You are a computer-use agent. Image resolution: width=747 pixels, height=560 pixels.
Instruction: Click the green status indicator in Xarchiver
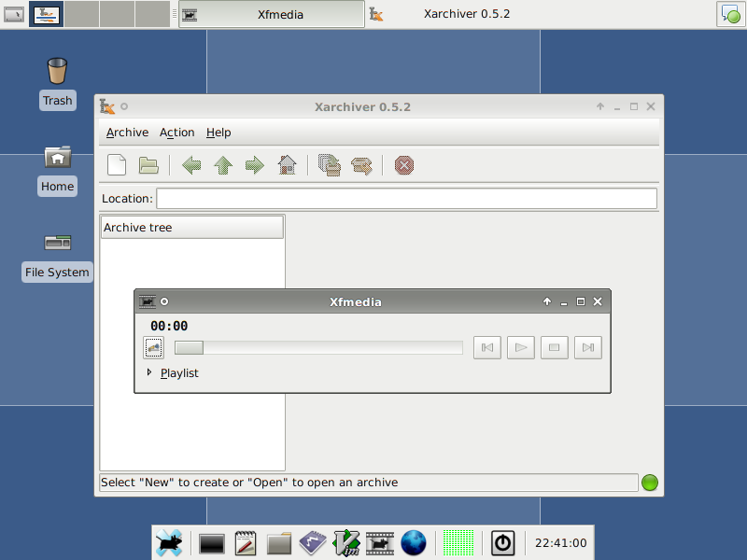click(649, 483)
